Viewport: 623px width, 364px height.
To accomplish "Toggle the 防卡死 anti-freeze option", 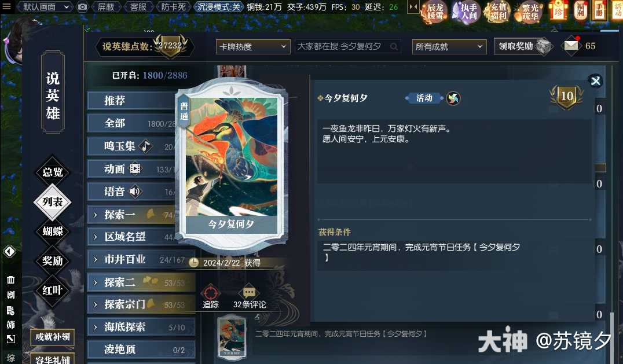I will 173,7.
